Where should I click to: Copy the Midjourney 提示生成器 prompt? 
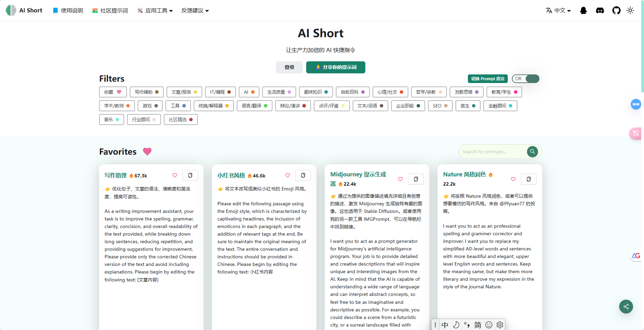(416, 179)
